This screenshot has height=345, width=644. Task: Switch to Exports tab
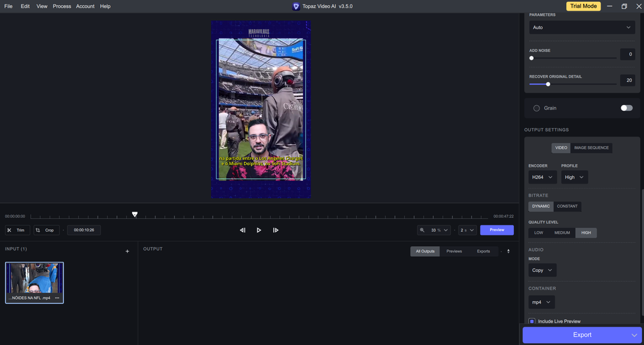coord(484,251)
